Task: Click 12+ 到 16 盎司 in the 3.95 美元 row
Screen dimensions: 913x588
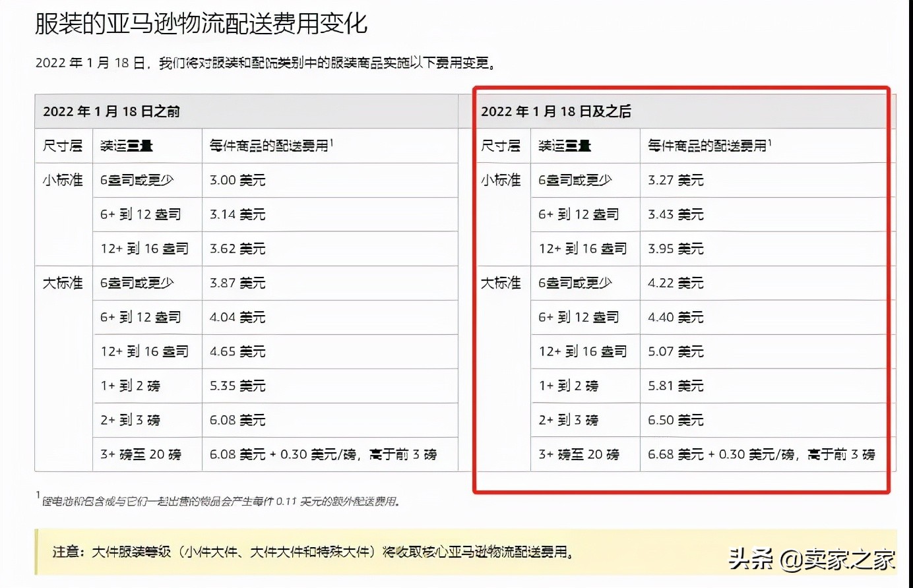Action: [582, 249]
